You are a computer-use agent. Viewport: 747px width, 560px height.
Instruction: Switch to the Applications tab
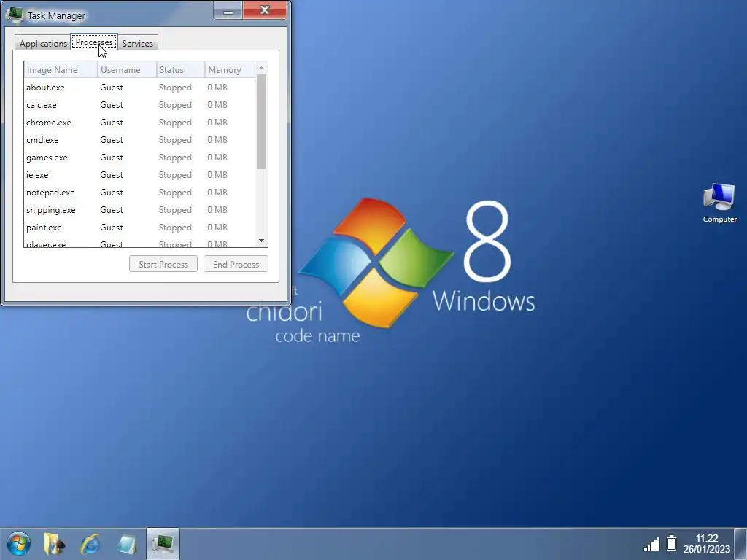(x=43, y=43)
